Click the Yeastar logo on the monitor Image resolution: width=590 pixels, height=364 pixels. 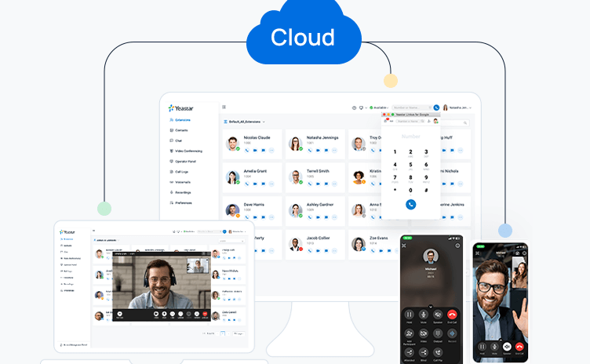coord(180,108)
